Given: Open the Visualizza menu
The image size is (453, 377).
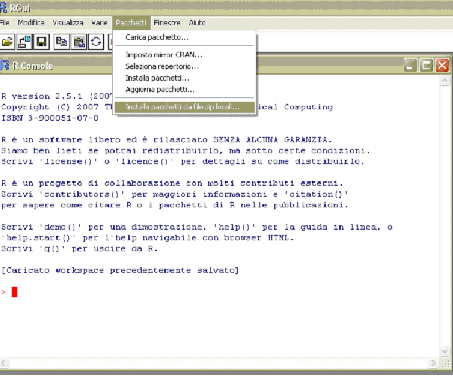Looking at the screenshot, I should tap(68, 23).
